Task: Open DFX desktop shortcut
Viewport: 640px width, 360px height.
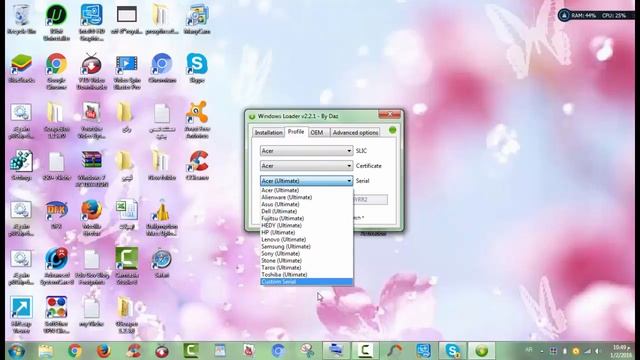Action: click(x=56, y=214)
